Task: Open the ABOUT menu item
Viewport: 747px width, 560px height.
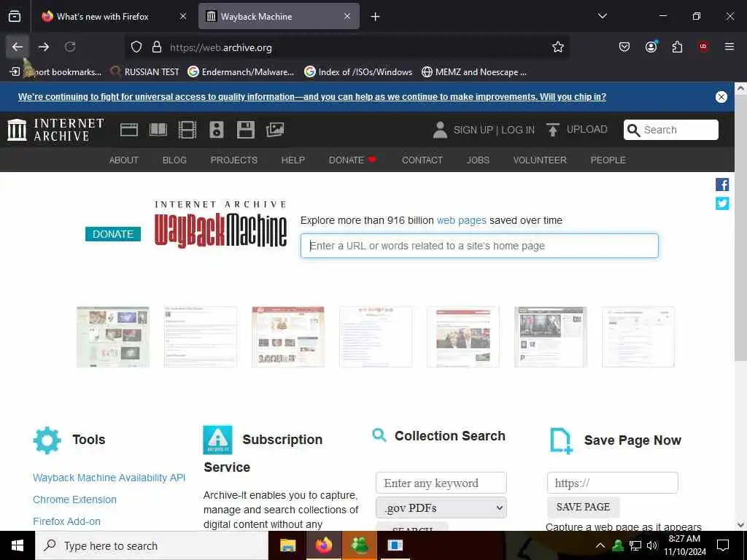Action: click(124, 160)
